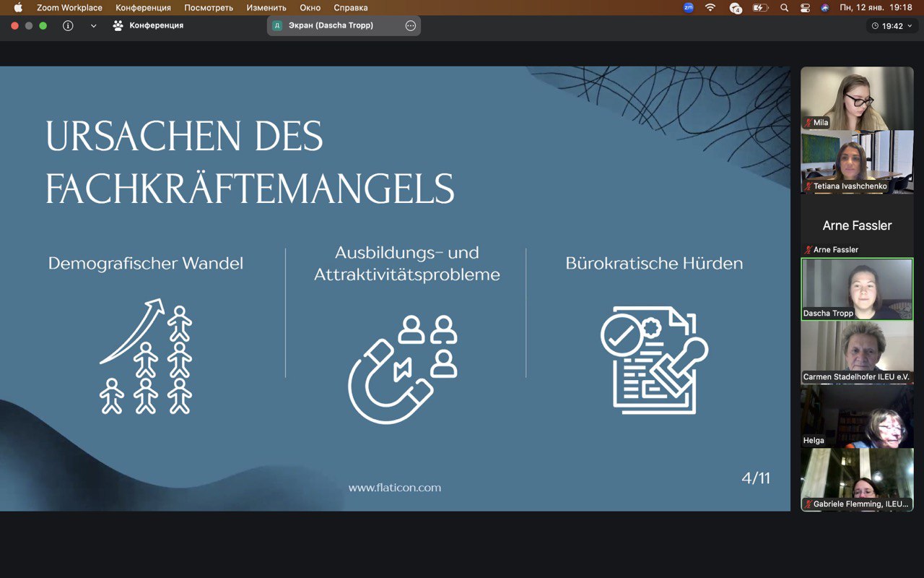Open Control Center from menu bar
The image size is (924, 578).
point(805,8)
